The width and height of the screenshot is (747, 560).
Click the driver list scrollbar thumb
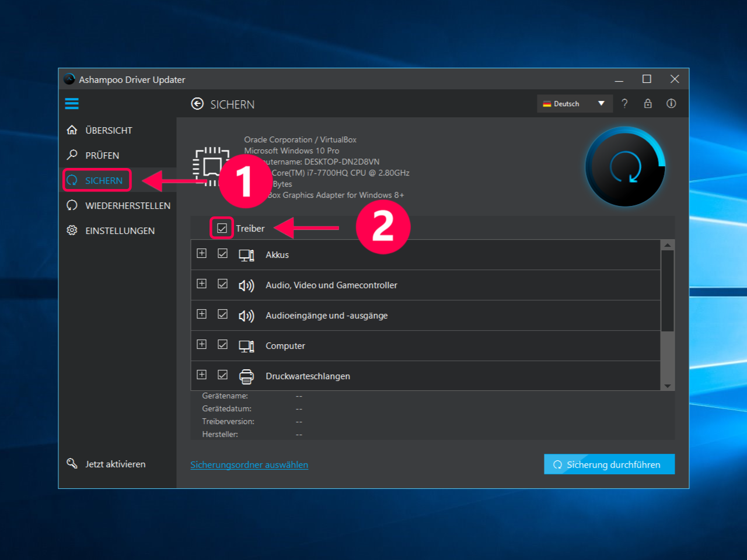pyautogui.click(x=668, y=290)
